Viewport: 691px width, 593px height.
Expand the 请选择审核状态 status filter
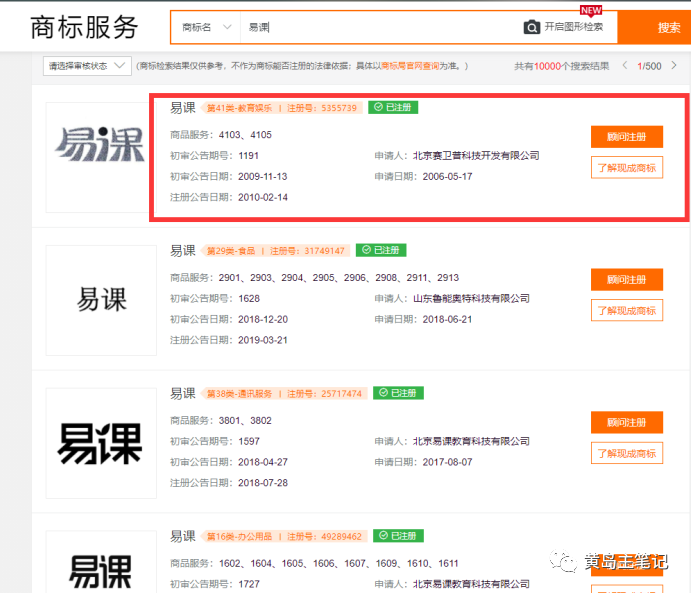[87, 66]
